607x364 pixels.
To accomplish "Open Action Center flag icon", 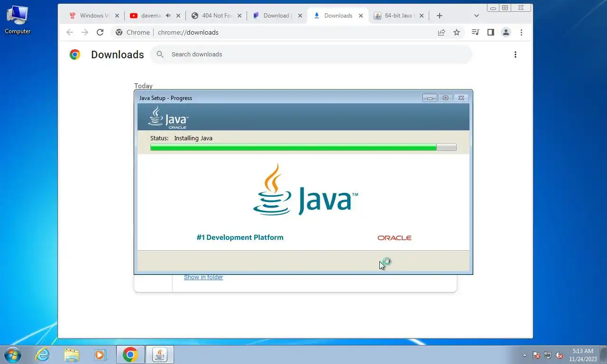I will (537, 355).
